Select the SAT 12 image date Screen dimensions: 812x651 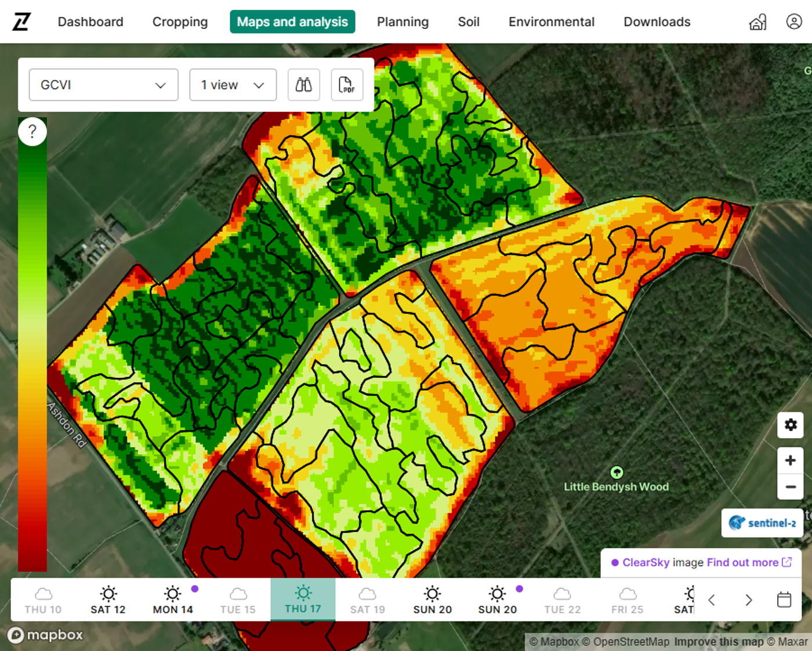(x=108, y=600)
